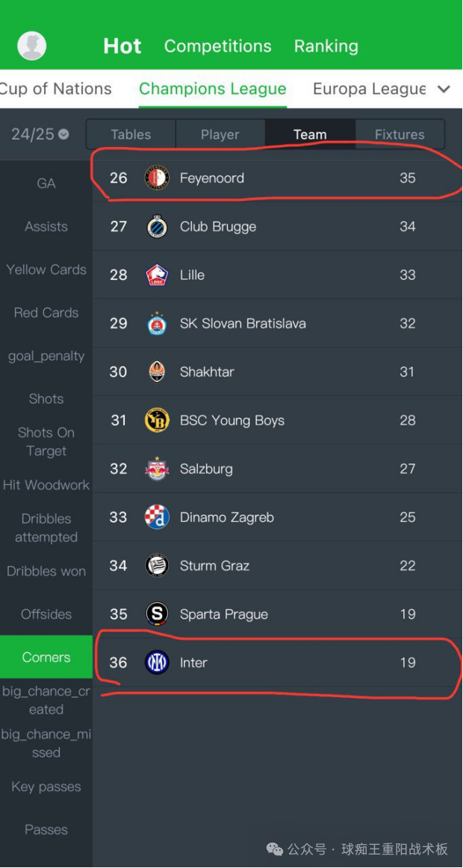
Task: Select the Lille team logo
Action: pyautogui.click(x=157, y=275)
